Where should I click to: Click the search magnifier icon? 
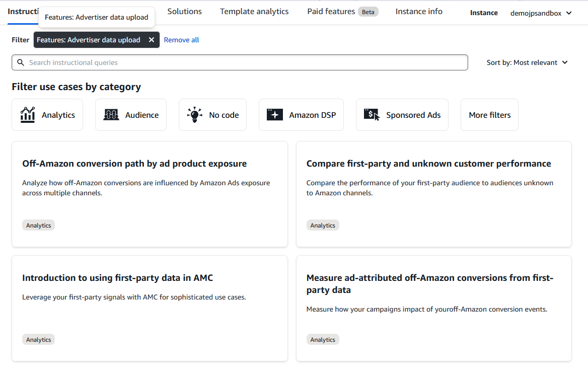click(x=21, y=62)
